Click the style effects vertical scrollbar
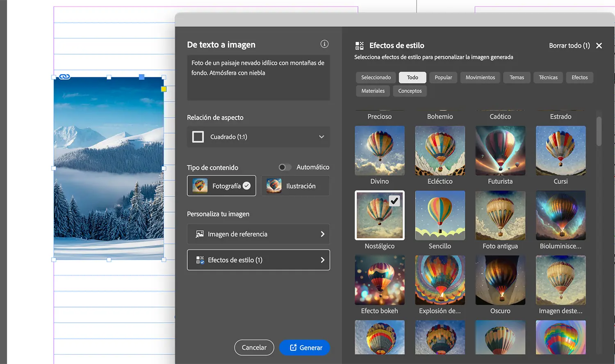The height and width of the screenshot is (364, 615). coord(599,131)
